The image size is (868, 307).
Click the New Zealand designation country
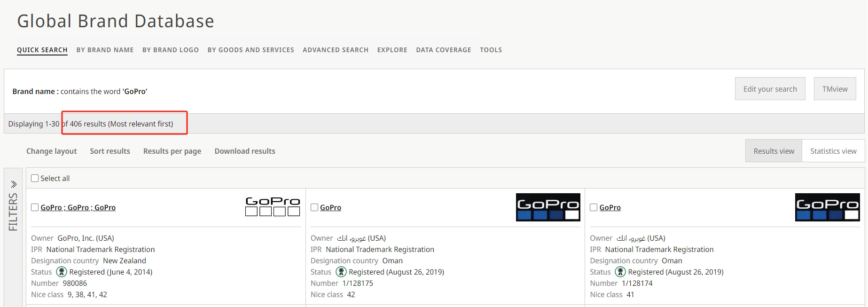pyautogui.click(x=125, y=260)
